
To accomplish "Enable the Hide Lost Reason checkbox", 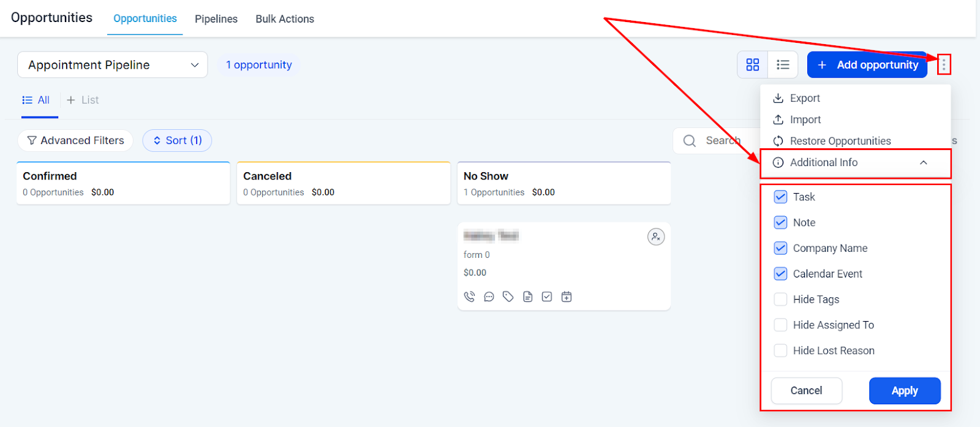I will 780,350.
